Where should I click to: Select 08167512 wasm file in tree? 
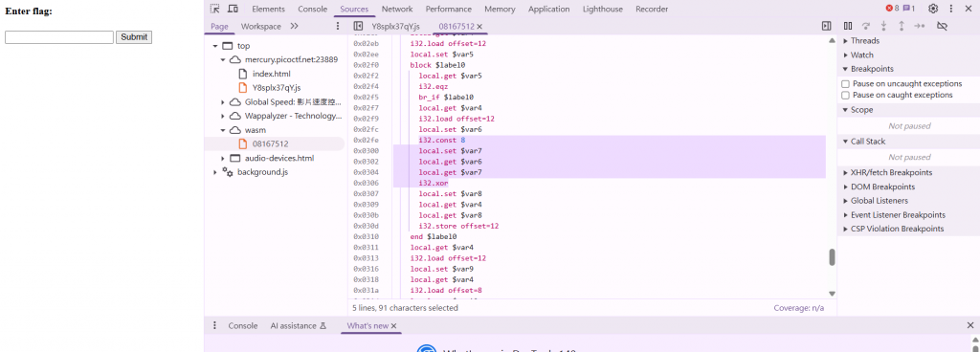[270, 144]
